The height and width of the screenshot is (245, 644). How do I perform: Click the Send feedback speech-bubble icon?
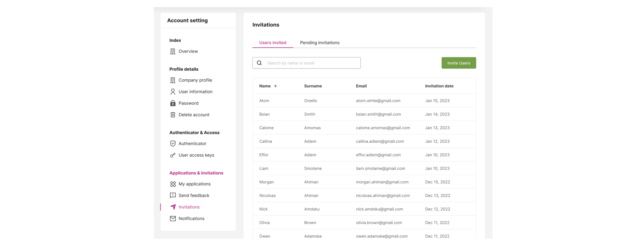click(x=172, y=196)
